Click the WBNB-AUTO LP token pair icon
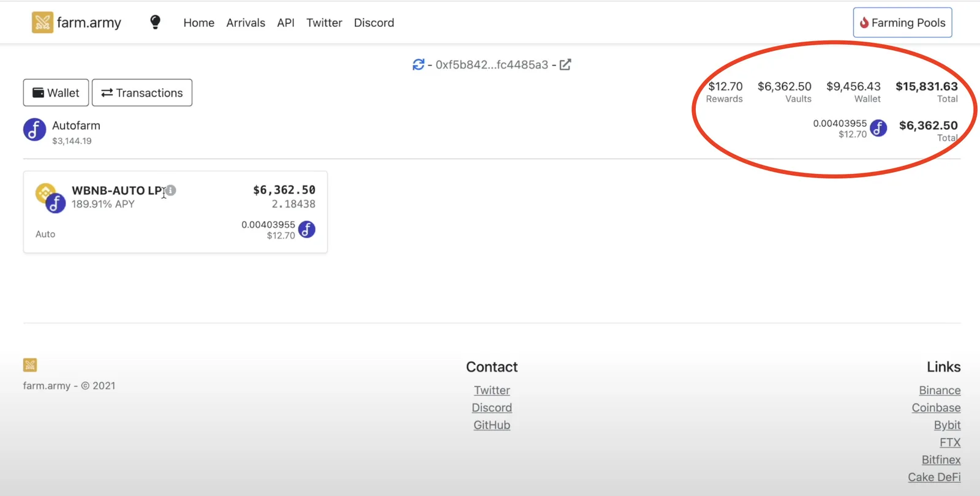 tap(50, 198)
